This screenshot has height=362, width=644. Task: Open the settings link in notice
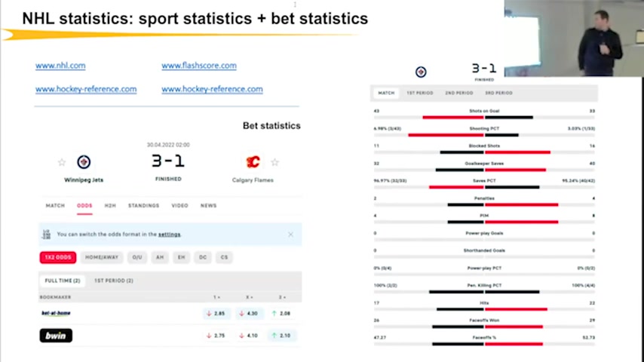169,235
